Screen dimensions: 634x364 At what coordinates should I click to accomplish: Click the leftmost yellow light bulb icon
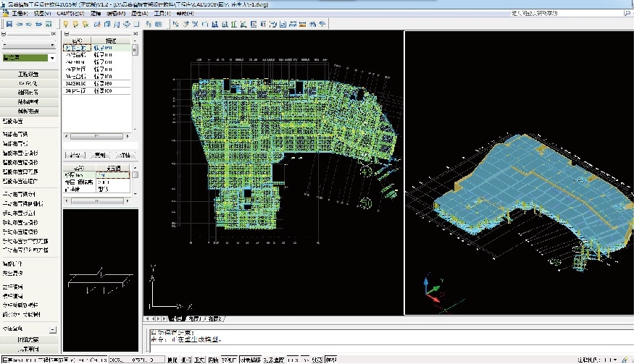(66, 24)
